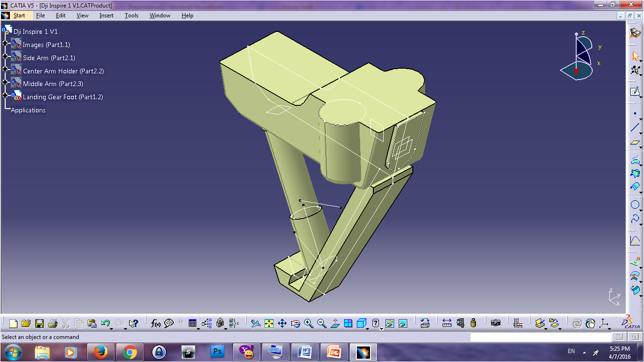Click the EN language button in system tray
Viewport: 644px width, 362px height.
[x=571, y=351]
